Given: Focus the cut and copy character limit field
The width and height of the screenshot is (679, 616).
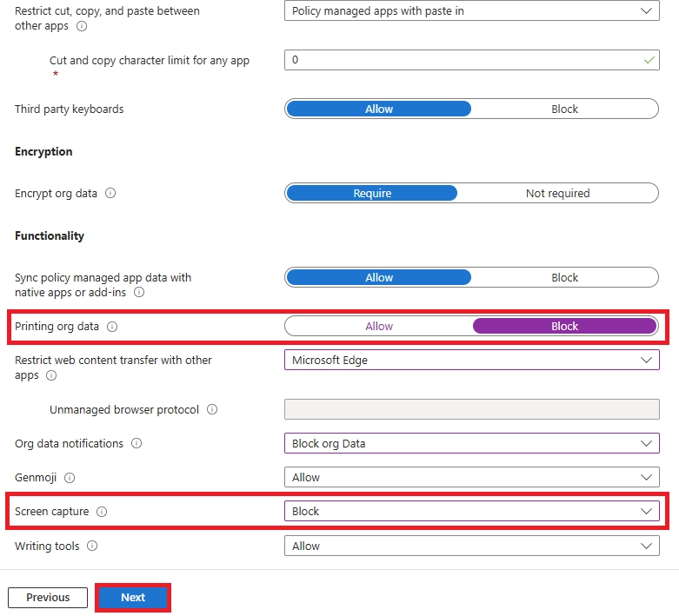Looking at the screenshot, I should click(x=472, y=60).
